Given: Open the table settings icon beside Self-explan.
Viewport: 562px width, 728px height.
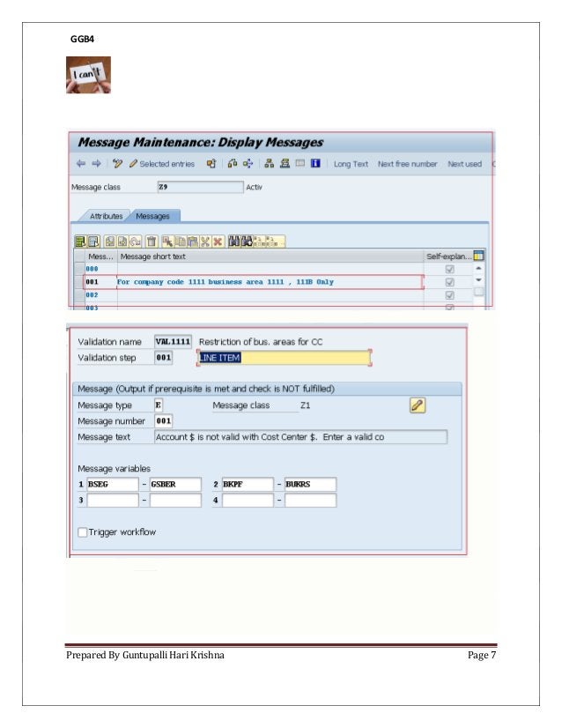Looking at the screenshot, I should coord(478,256).
